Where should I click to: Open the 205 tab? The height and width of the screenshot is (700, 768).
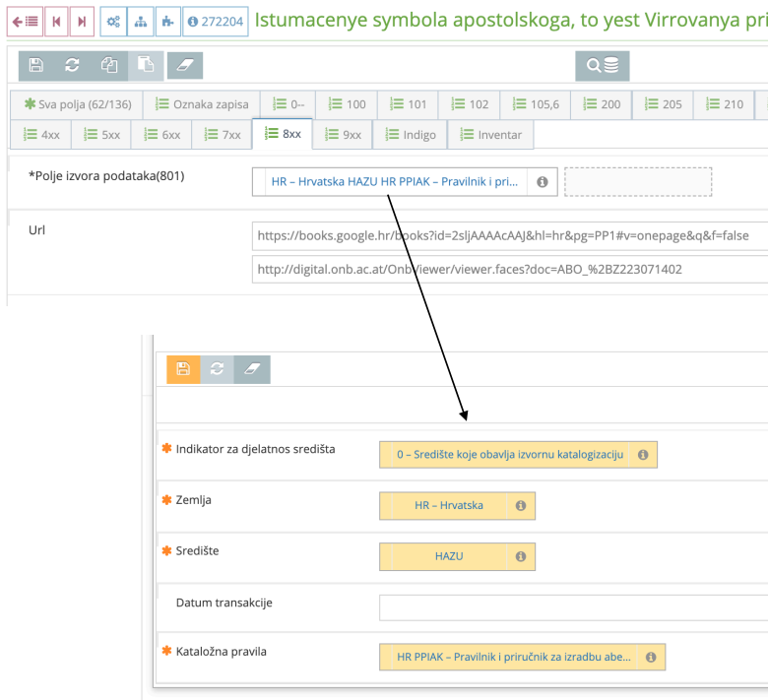pyautogui.click(x=663, y=104)
